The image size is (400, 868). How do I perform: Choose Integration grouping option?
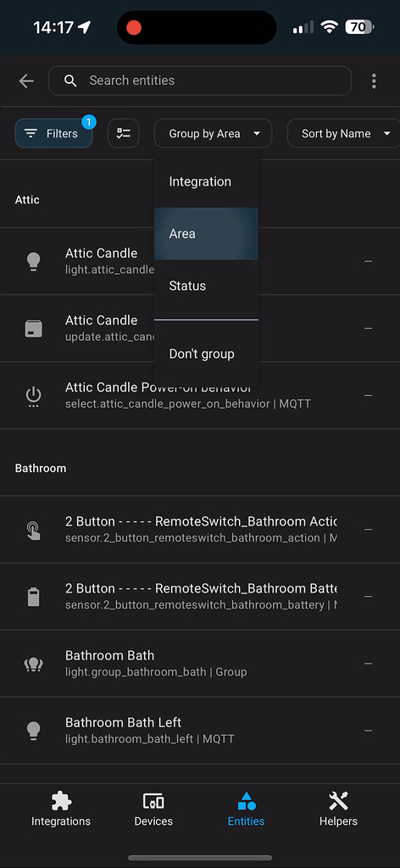(207, 181)
